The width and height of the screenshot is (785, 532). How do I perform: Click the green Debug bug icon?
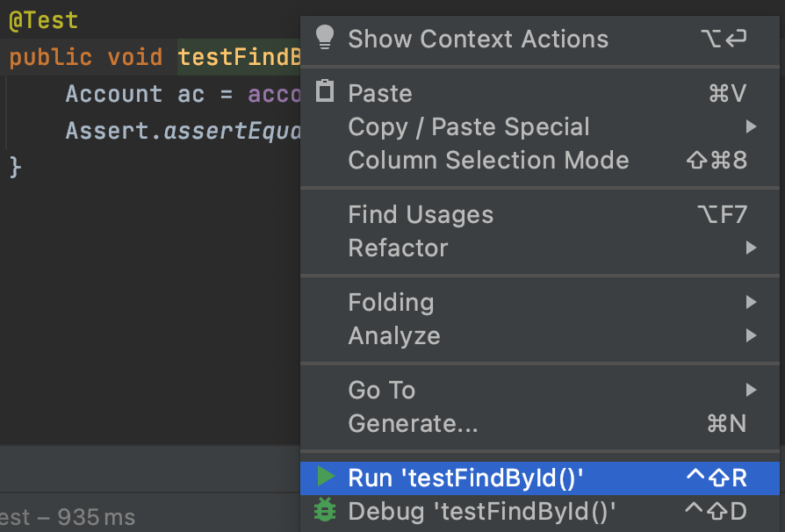tap(326, 510)
